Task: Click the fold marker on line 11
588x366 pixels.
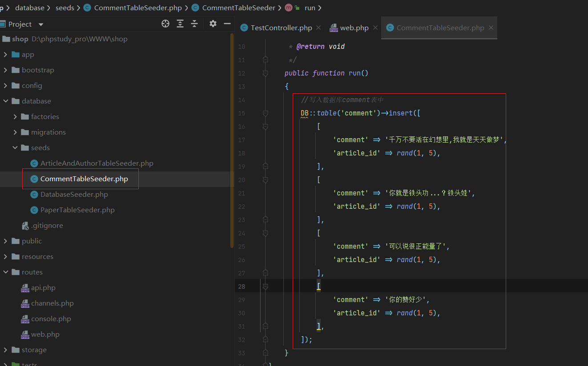Action: click(x=266, y=60)
